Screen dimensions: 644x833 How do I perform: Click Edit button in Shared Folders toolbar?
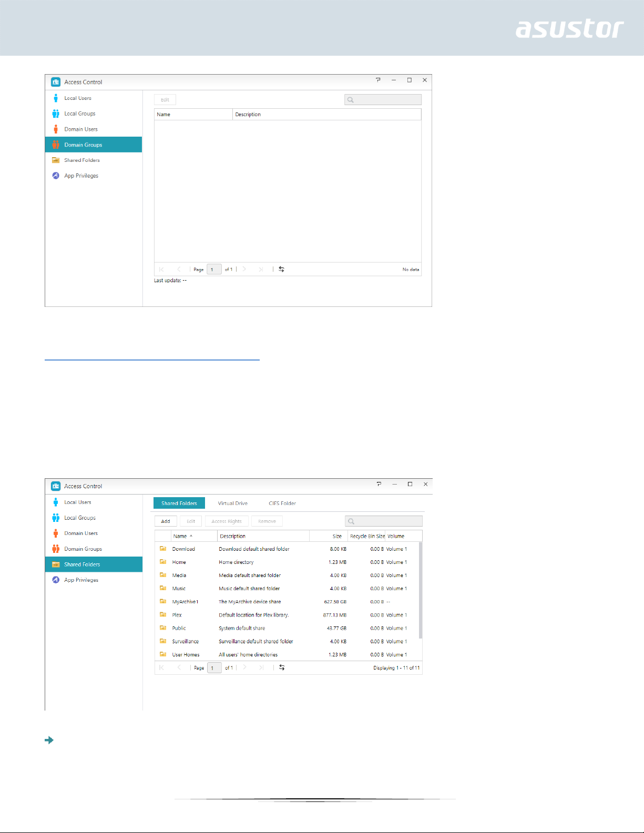[x=191, y=521]
